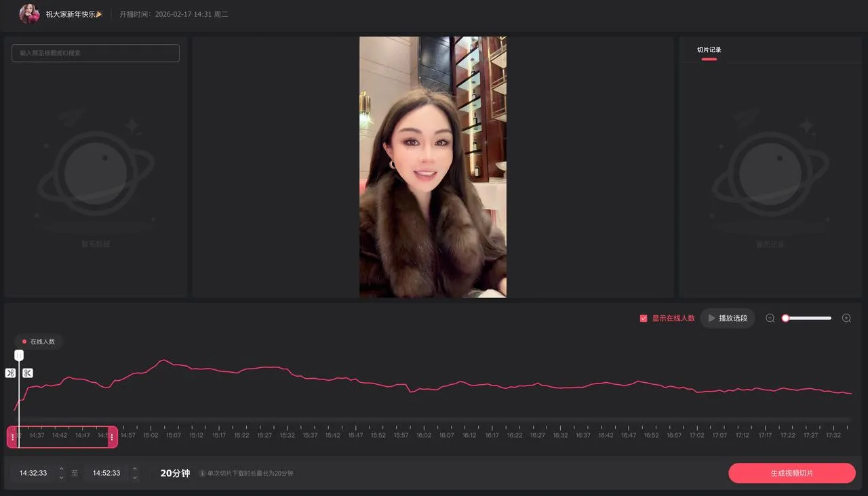
Task: Click the zoom slider thumb
Action: (785, 318)
